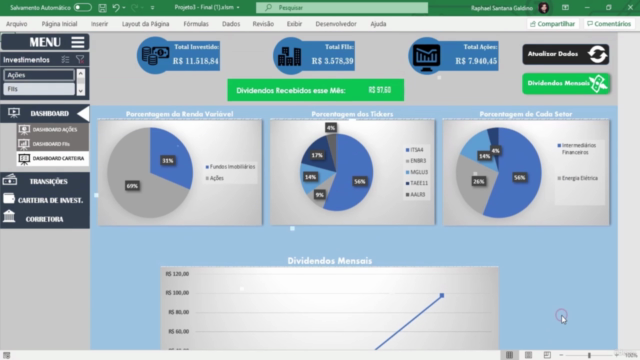
Task: Click the Total FIIs buildings icon
Action: (289, 56)
